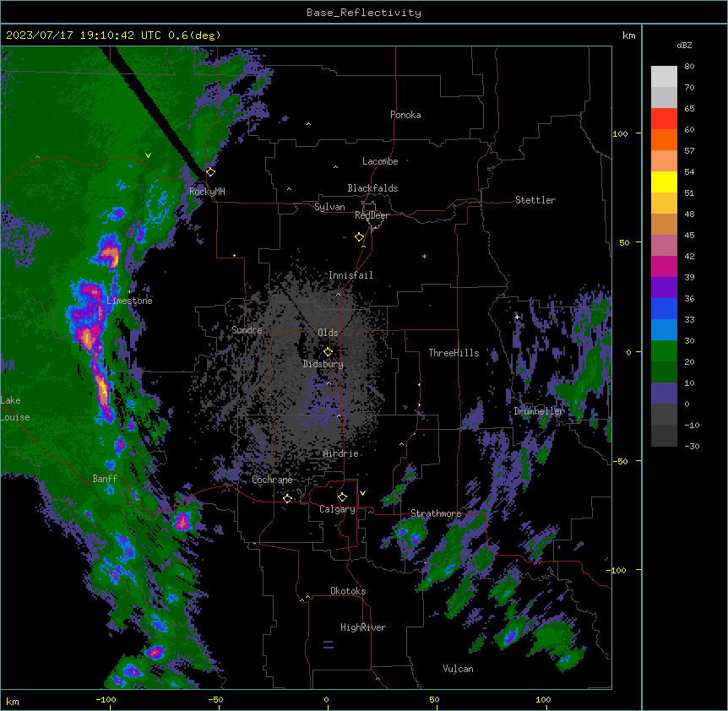Screen dimensions: 728x711
Task: Pick the purple 39 dBZ legend color
Action: click(x=664, y=287)
